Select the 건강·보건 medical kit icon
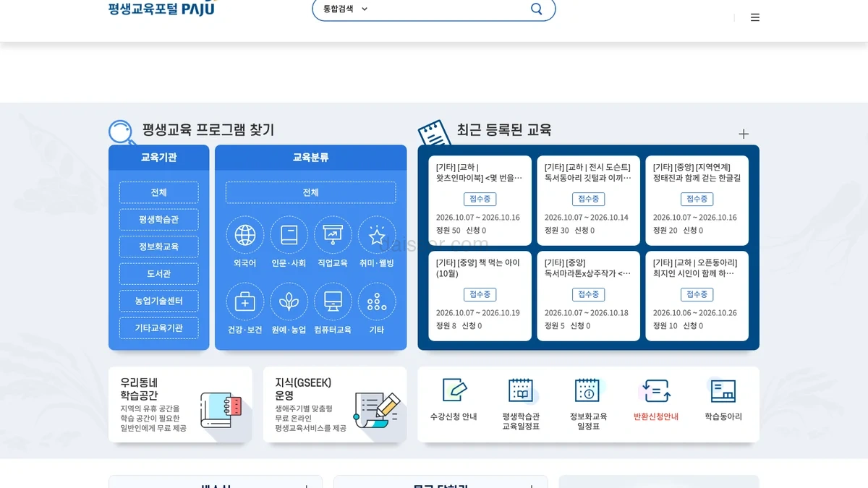This screenshot has height=488, width=868. tap(245, 301)
